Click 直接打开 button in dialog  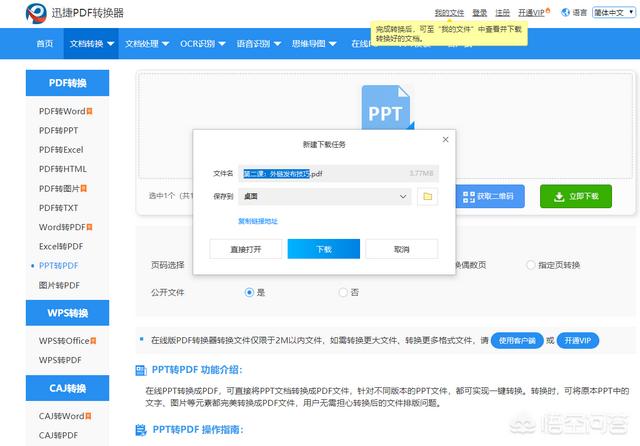246,249
